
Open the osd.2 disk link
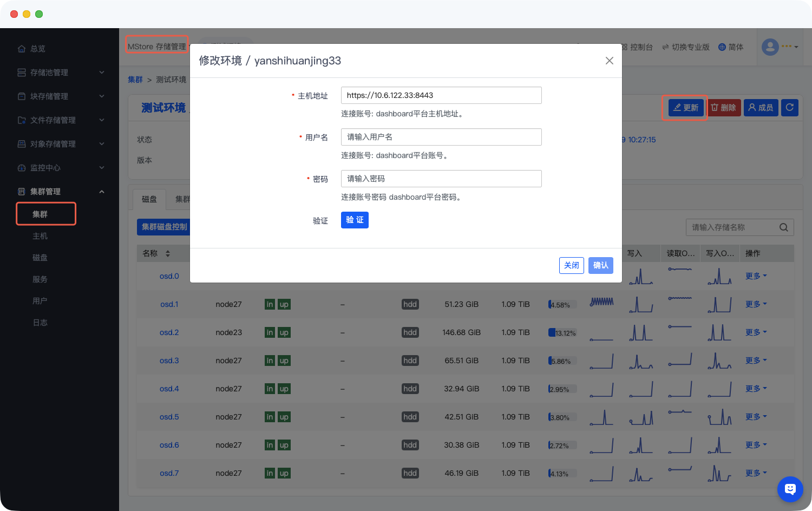pos(169,332)
